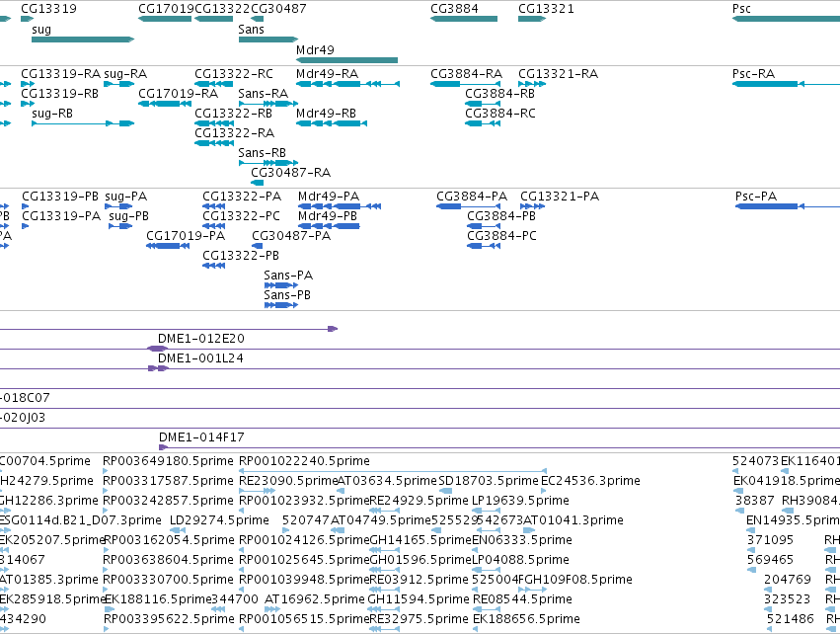Open protein Mdr49-PB
This screenshot has height=634, width=840.
point(328,216)
